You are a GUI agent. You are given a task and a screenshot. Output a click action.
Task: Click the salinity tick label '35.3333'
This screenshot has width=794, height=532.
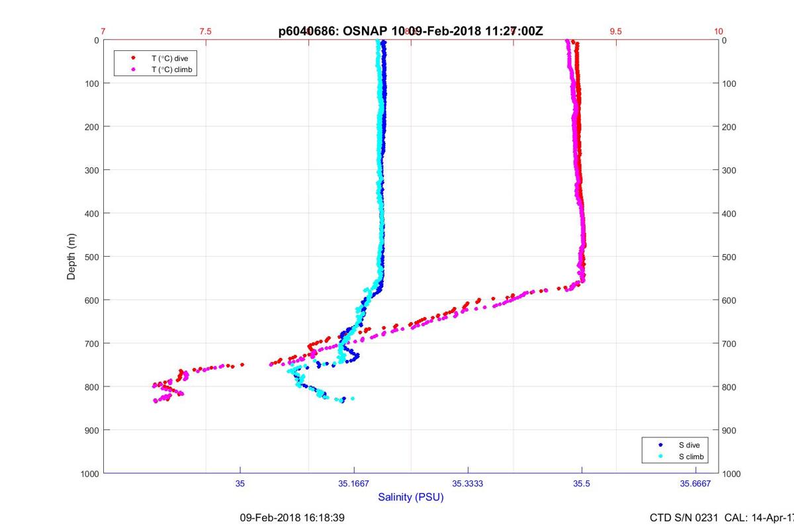[468, 484]
